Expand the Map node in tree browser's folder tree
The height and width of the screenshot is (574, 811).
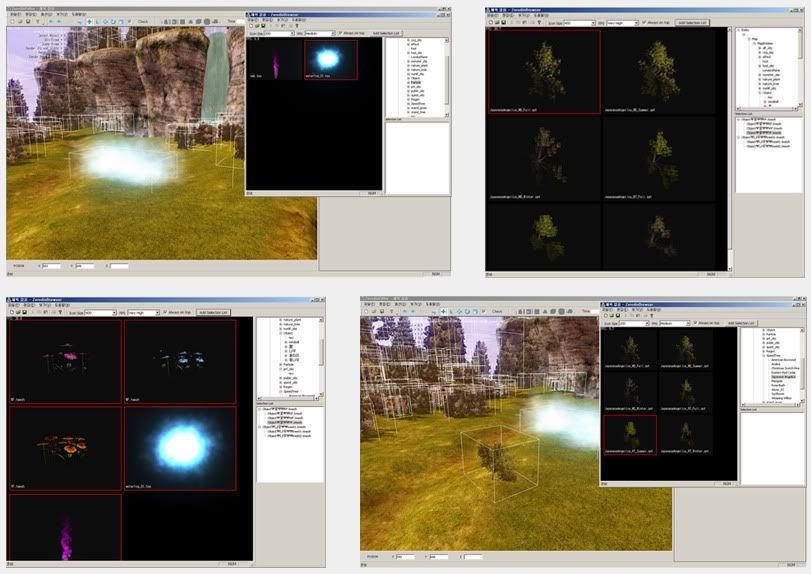(748, 39)
